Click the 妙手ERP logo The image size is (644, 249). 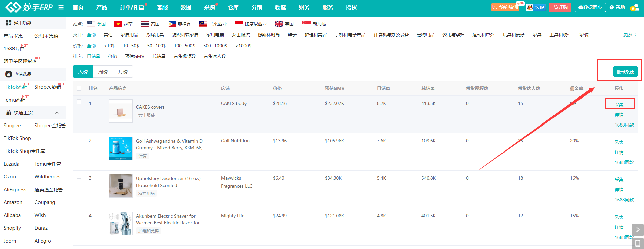pyautogui.click(x=29, y=7)
